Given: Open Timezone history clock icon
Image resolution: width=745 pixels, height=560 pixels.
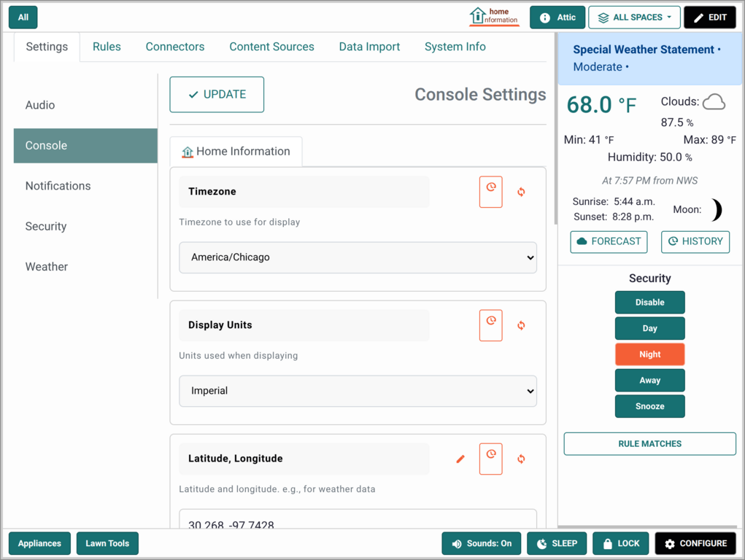Looking at the screenshot, I should pyautogui.click(x=491, y=192).
